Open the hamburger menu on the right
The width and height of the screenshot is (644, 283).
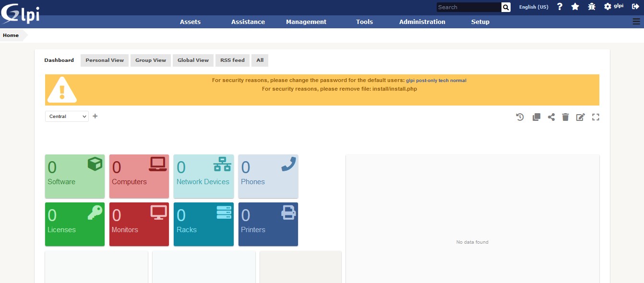point(636,22)
